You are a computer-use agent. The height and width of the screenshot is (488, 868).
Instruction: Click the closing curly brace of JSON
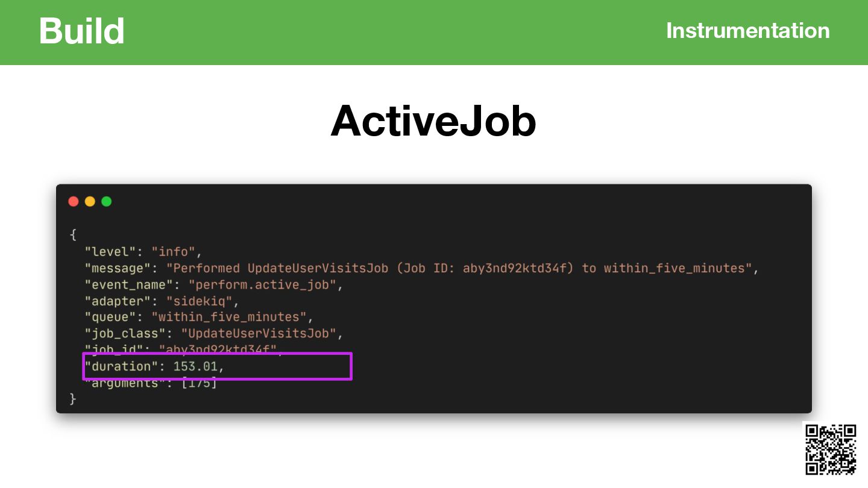pyautogui.click(x=74, y=399)
